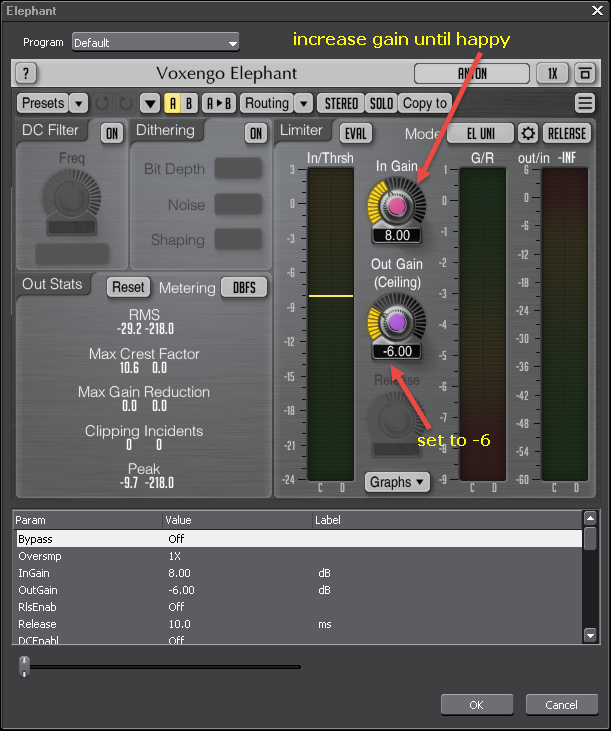Toggle the DC Filter ON switch
This screenshot has height=731, width=611.
click(x=111, y=133)
